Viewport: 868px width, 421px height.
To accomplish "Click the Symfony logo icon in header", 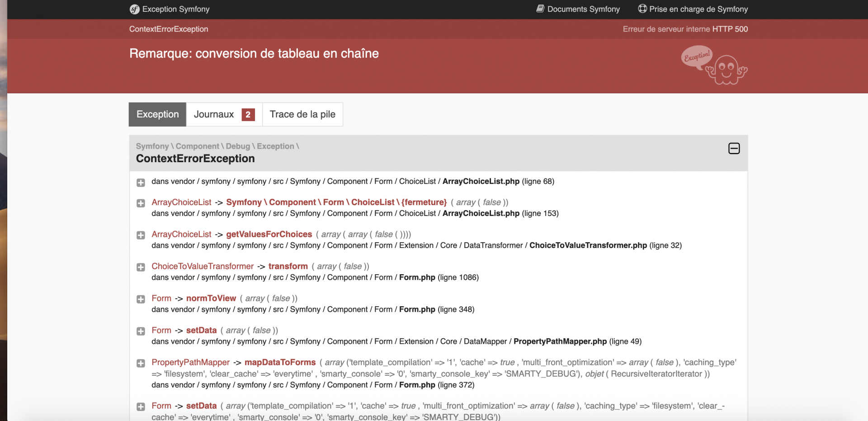I will point(134,9).
